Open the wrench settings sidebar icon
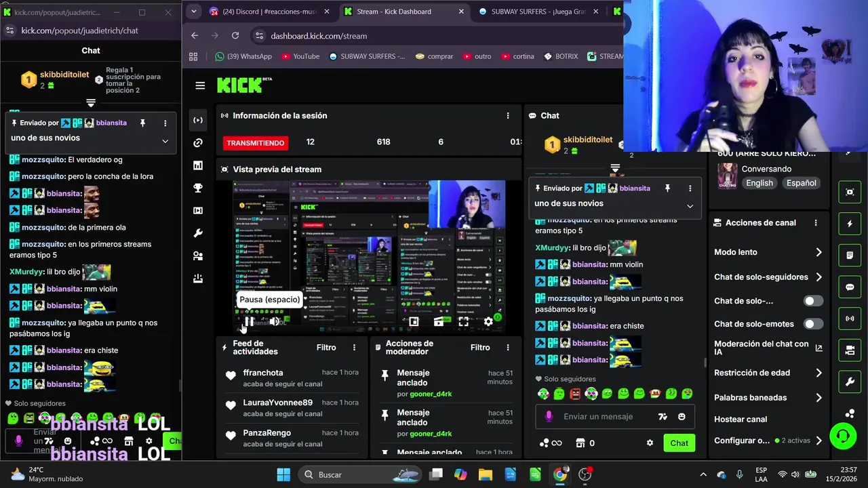This screenshot has width=868, height=488. 198,233
